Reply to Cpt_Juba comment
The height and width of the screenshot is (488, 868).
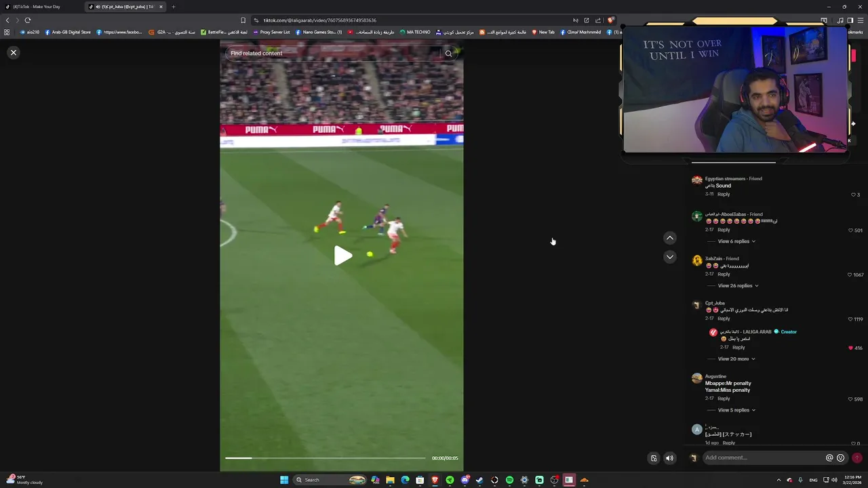724,319
